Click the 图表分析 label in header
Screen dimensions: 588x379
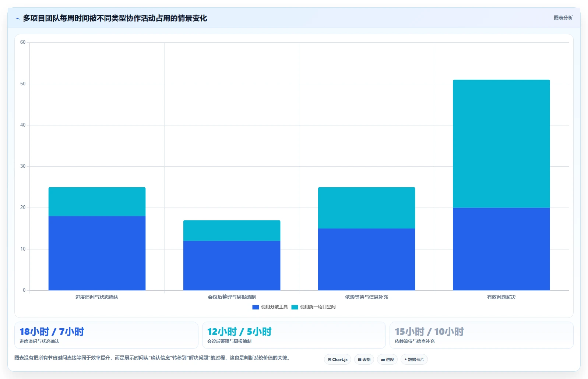(x=563, y=18)
